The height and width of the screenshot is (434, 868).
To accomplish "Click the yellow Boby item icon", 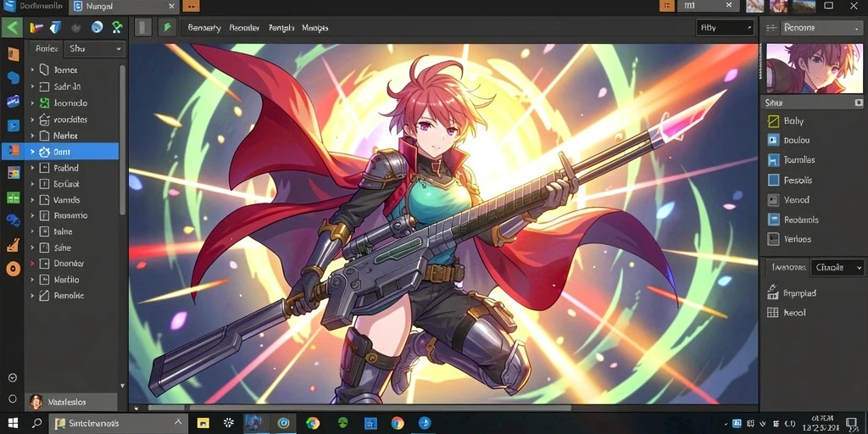I will coord(773,120).
